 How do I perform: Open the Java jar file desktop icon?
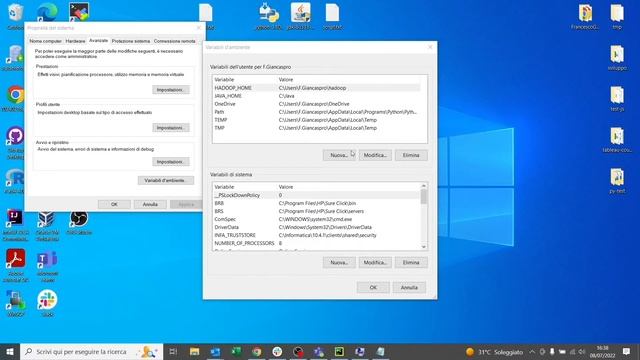click(300, 16)
